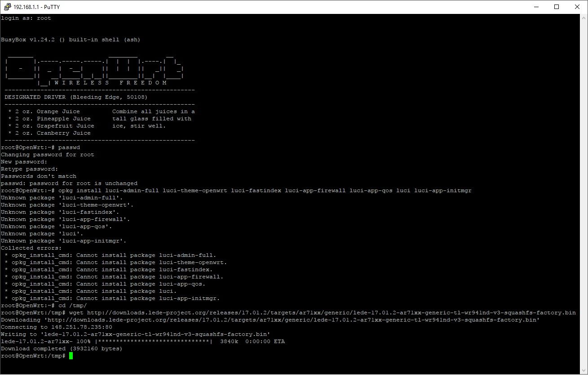Image resolution: width=588 pixels, height=375 pixels.
Task: Click 'Cannot install package luci-admin-full.' error line
Action: 111,256
